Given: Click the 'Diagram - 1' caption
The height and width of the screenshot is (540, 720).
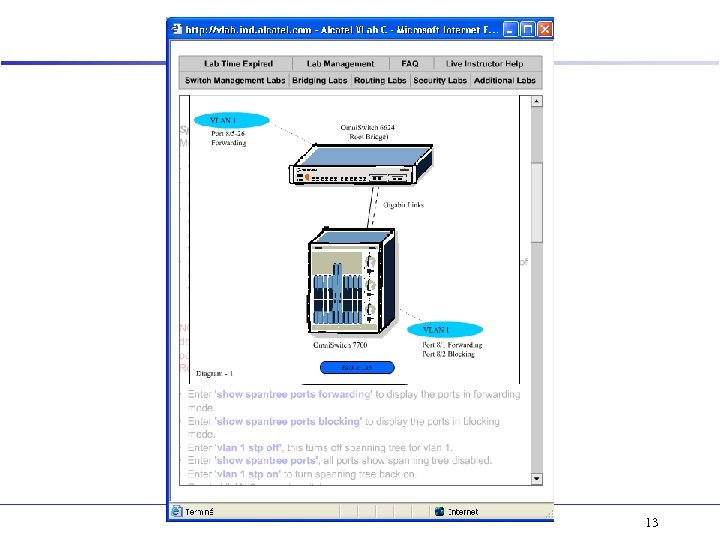Looking at the screenshot, I should (x=214, y=373).
